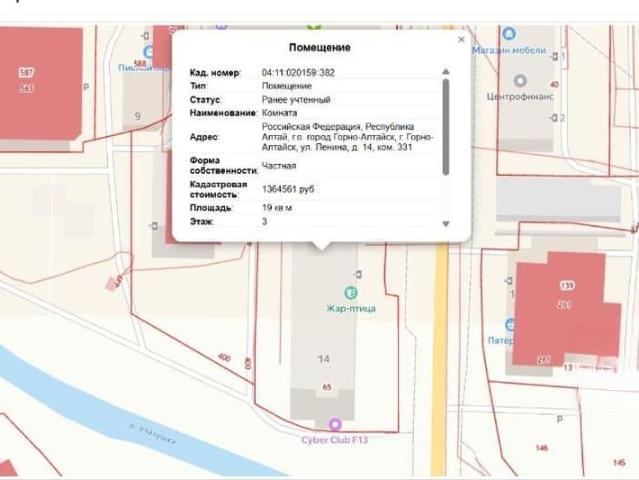639x480 pixels.
Task: Click the Cyber Club F13 marker icon
Action: coord(335,425)
